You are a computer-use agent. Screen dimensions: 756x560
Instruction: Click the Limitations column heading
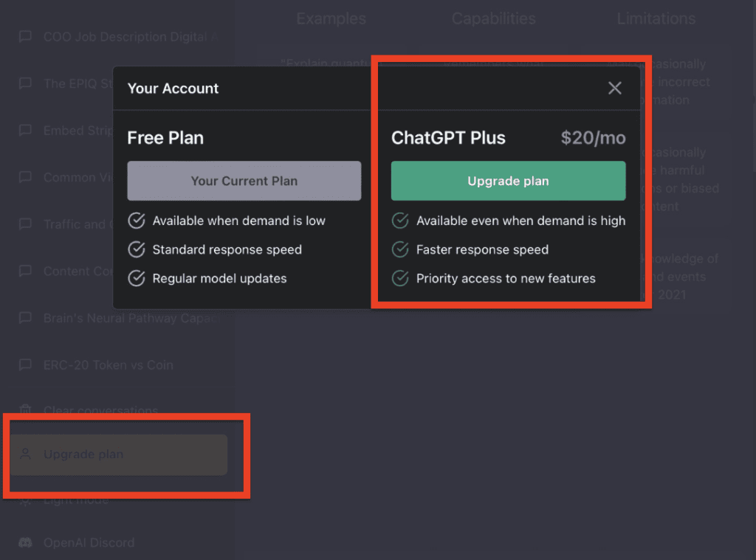656,18
